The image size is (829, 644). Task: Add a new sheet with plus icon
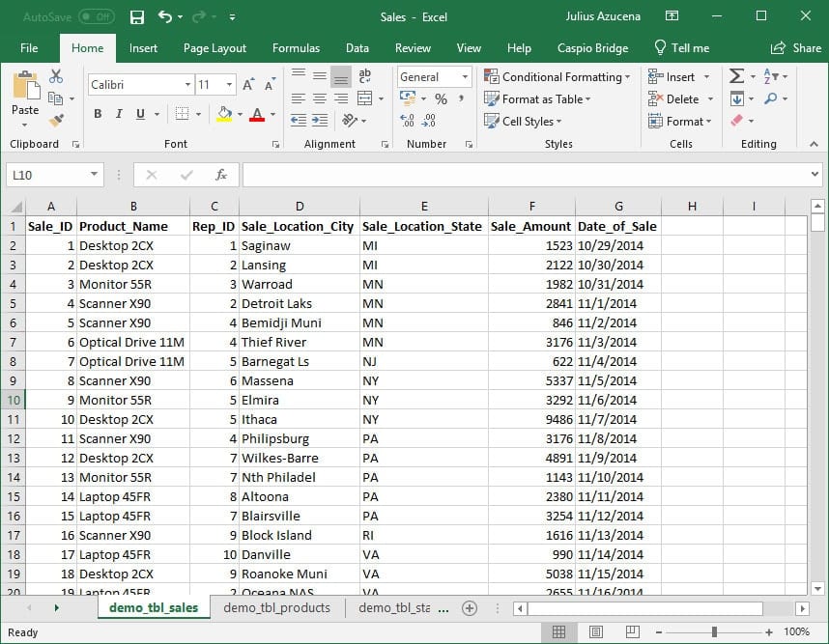pyautogui.click(x=470, y=608)
